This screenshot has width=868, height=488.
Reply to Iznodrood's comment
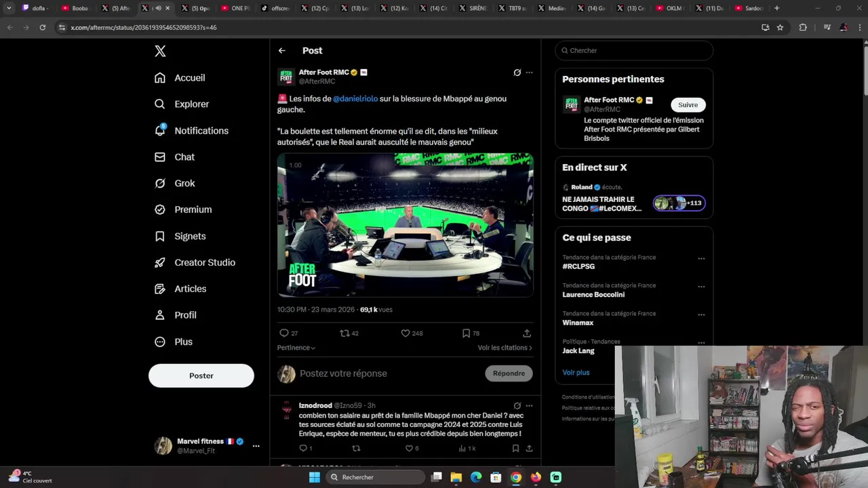(305, 449)
